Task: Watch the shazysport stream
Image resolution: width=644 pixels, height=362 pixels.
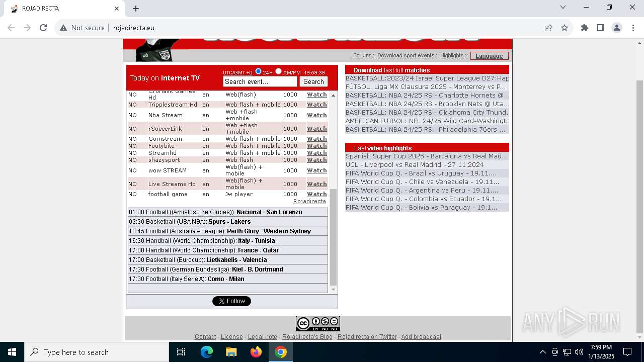Action: point(317,160)
